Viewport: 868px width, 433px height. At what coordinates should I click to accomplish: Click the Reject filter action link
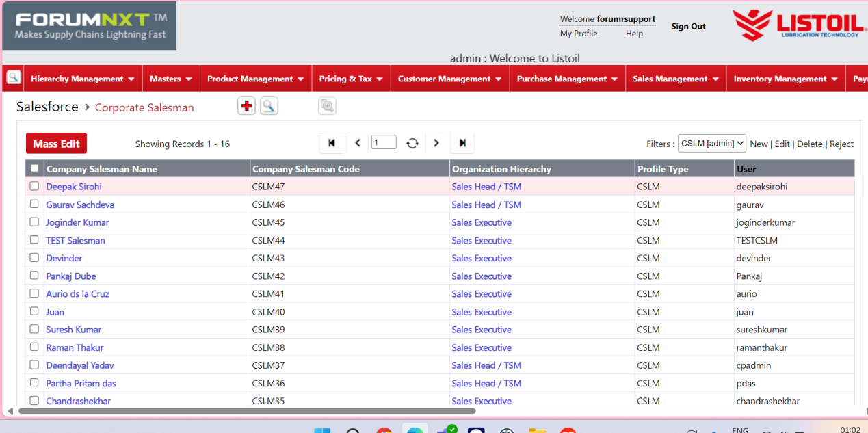coord(842,144)
